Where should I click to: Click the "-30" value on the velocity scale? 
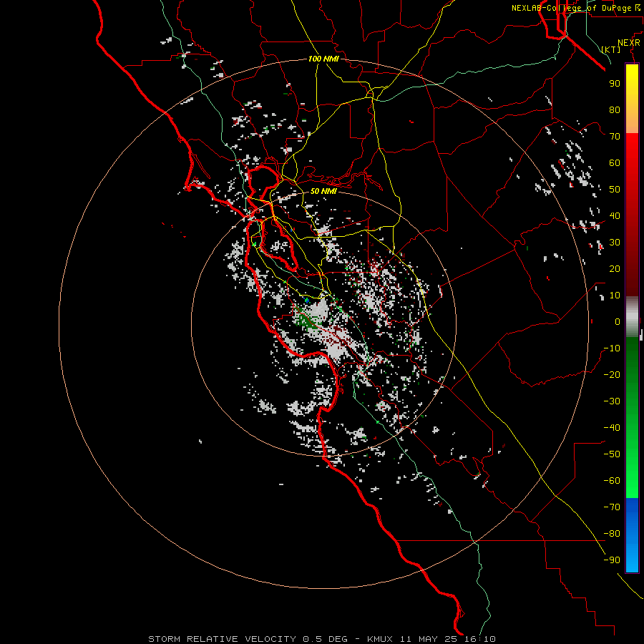pyautogui.click(x=612, y=401)
